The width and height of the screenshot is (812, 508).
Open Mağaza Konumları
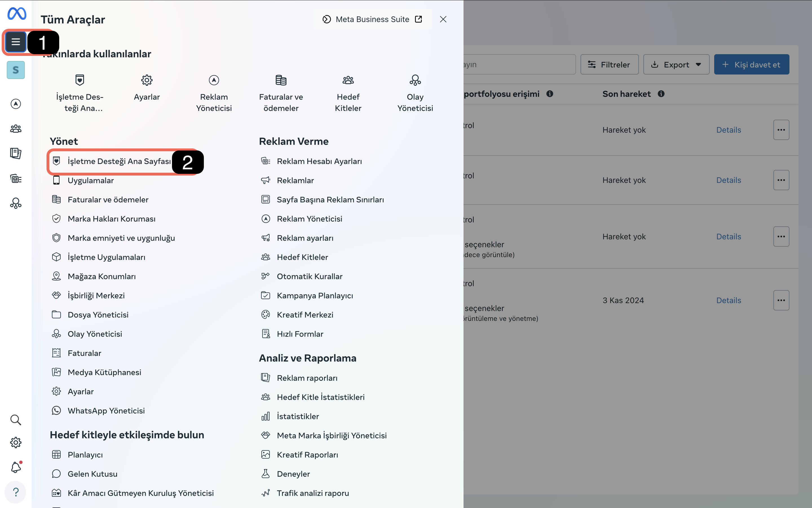[x=94, y=276]
